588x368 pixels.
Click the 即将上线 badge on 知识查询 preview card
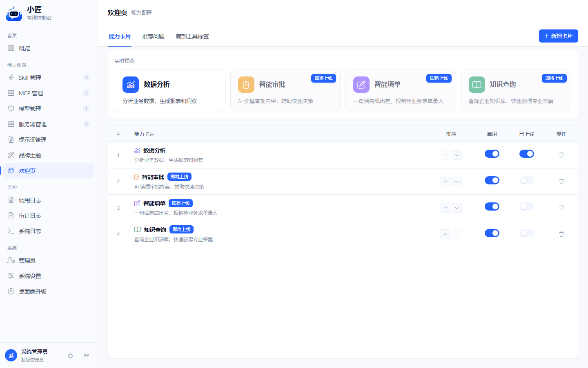pyautogui.click(x=555, y=78)
